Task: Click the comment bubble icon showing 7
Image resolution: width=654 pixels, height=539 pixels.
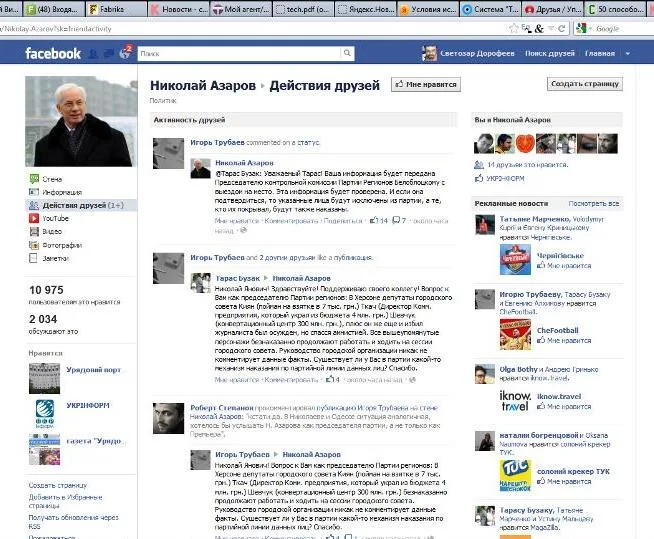Action: [396, 220]
